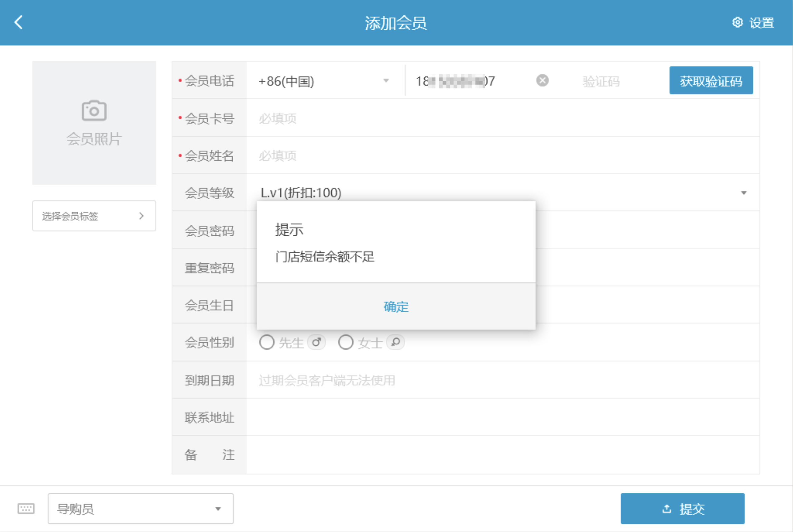Open the 导购员 dropdown
The height and width of the screenshot is (532, 793).
pyautogui.click(x=141, y=508)
